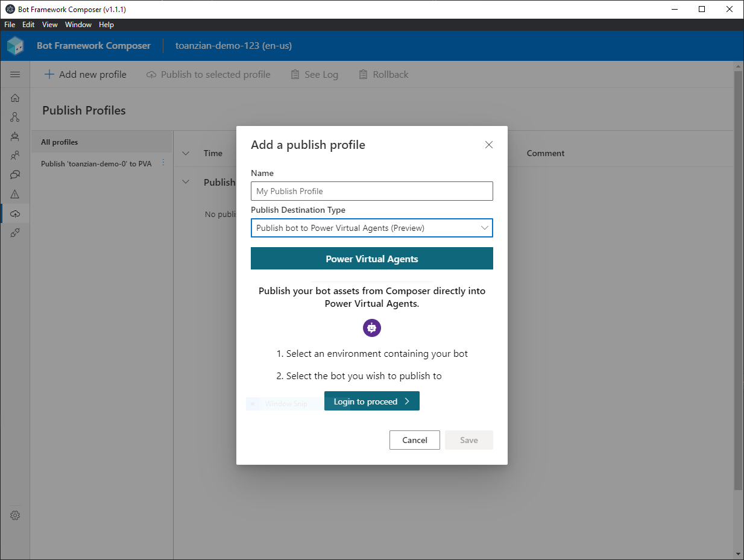Open the Window menu
This screenshot has height=560, width=744.
click(78, 25)
